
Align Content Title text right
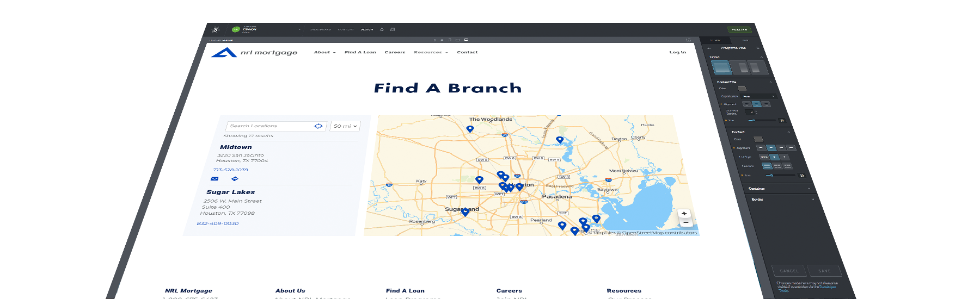pyautogui.click(x=766, y=104)
